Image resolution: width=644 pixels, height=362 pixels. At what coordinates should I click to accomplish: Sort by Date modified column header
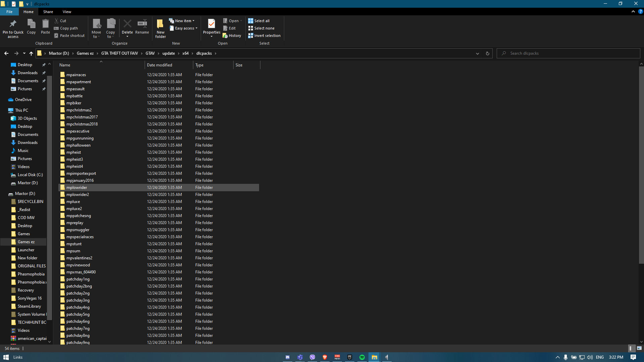click(x=169, y=65)
